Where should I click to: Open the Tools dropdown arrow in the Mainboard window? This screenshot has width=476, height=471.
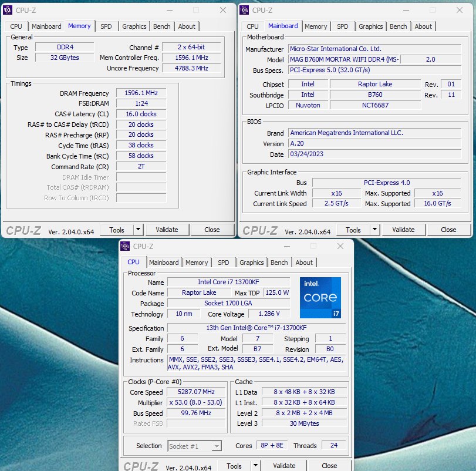tap(374, 229)
